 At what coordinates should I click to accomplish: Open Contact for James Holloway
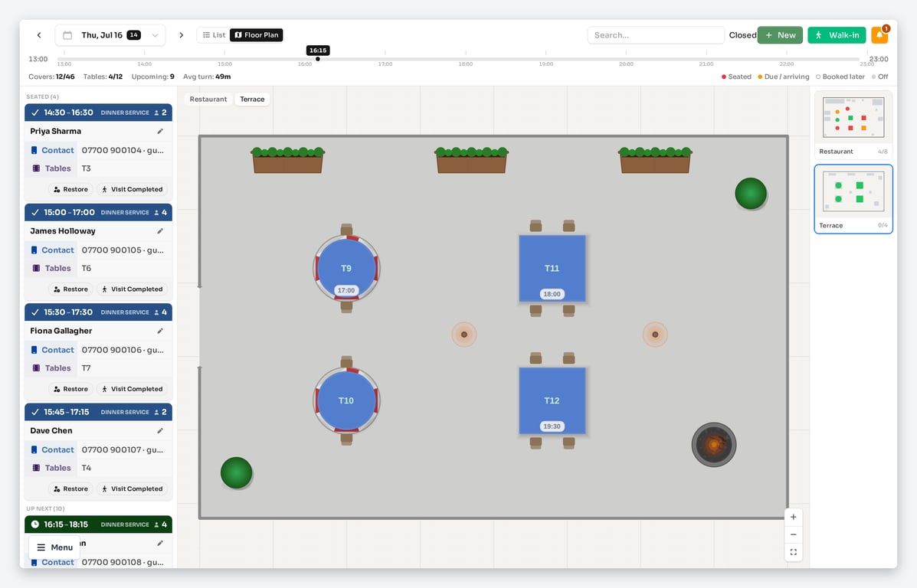[52, 250]
